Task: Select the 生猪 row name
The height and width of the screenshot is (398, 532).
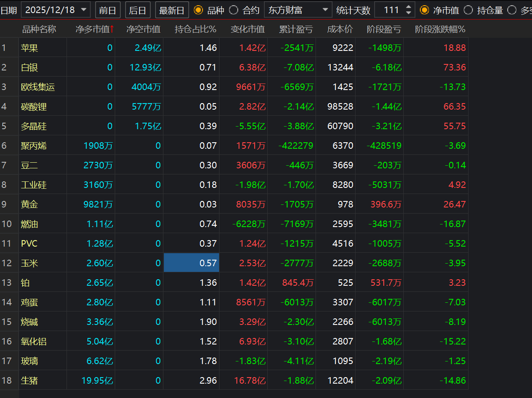Action: point(29,381)
